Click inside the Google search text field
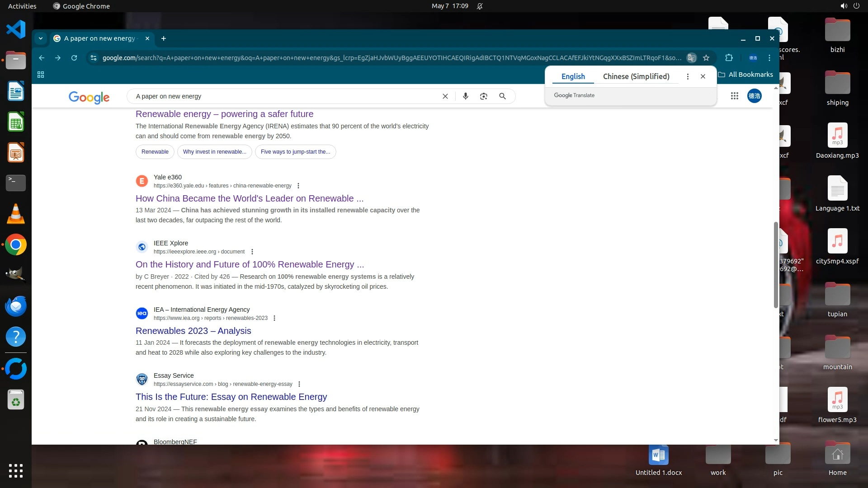The width and height of the screenshot is (868, 488). [285, 96]
